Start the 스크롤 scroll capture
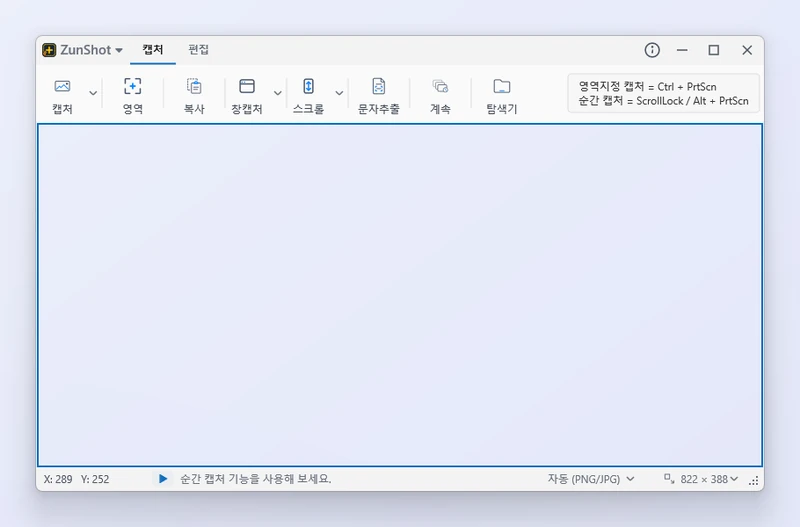Screen dimensions: 800x527 308,95
